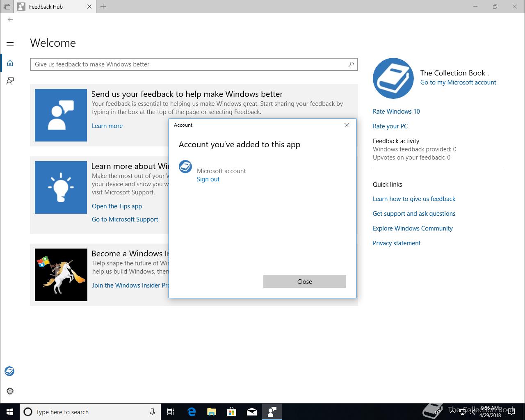Click 'The Collection Book .' account name
The height and width of the screenshot is (420, 525).
(454, 73)
